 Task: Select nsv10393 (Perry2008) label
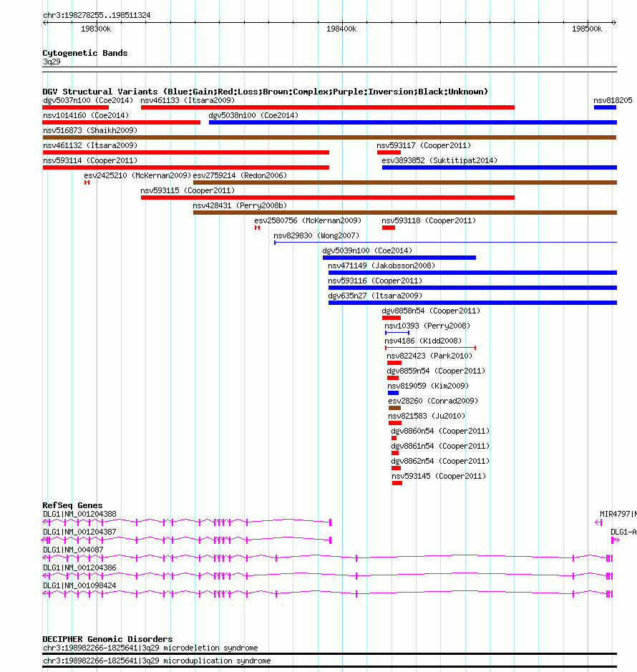pyautogui.click(x=427, y=326)
